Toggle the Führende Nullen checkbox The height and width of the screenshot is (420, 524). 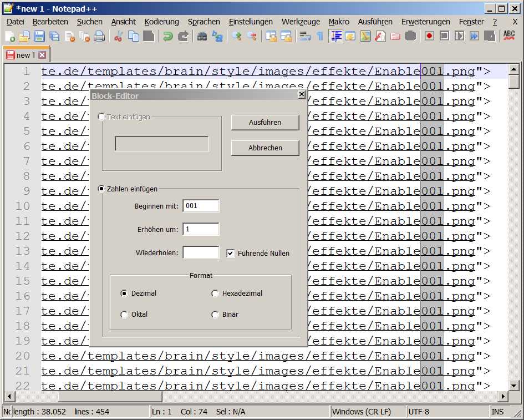coord(230,253)
